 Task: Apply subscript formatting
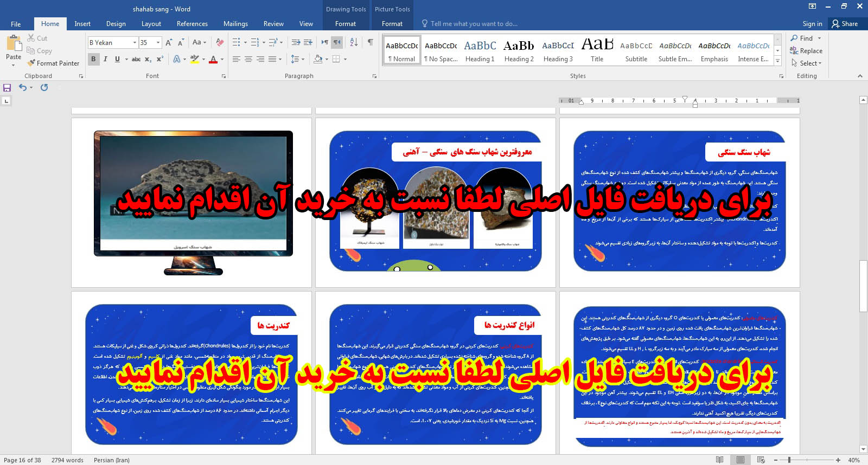click(148, 59)
